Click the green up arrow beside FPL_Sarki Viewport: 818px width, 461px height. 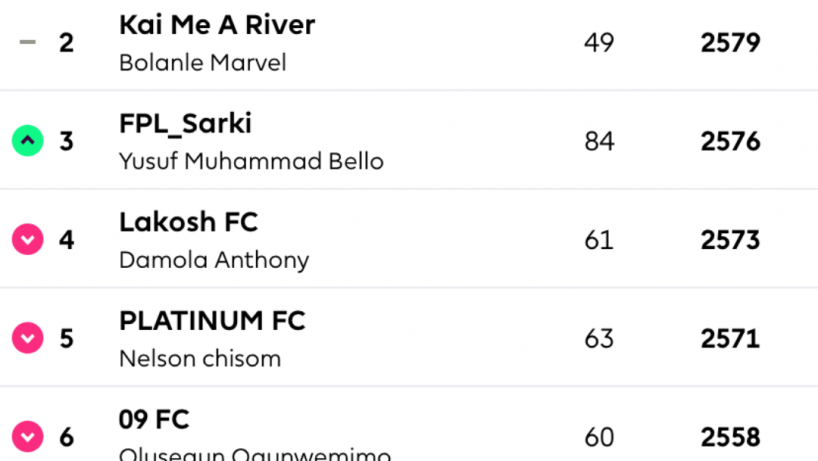28,141
